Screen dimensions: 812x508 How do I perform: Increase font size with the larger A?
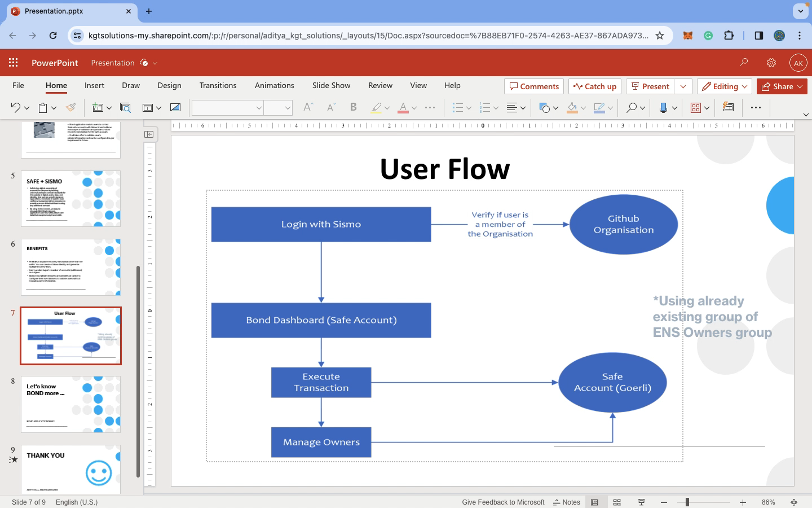(x=308, y=107)
